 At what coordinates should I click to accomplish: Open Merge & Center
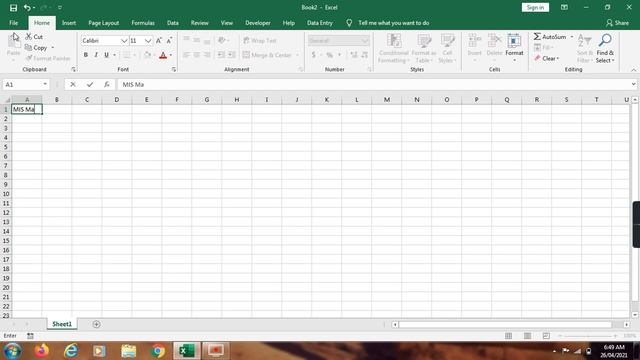pos(268,55)
